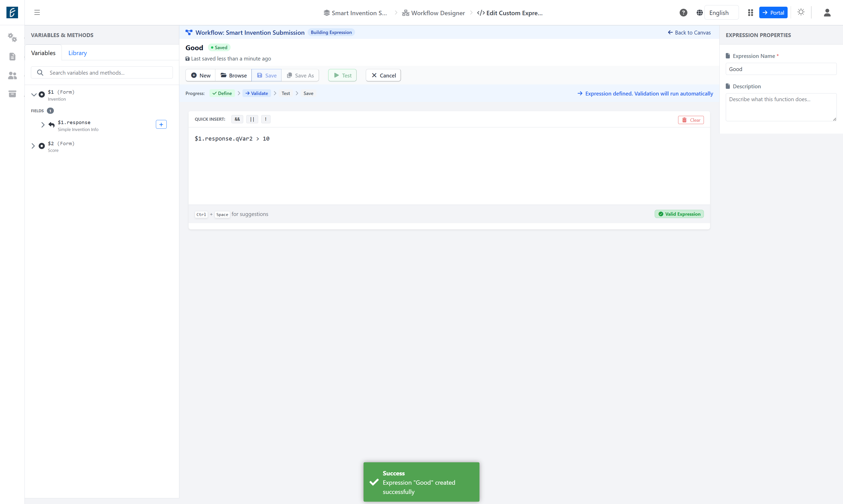Click the app logo icon
The width and height of the screenshot is (843, 504).
12,13
